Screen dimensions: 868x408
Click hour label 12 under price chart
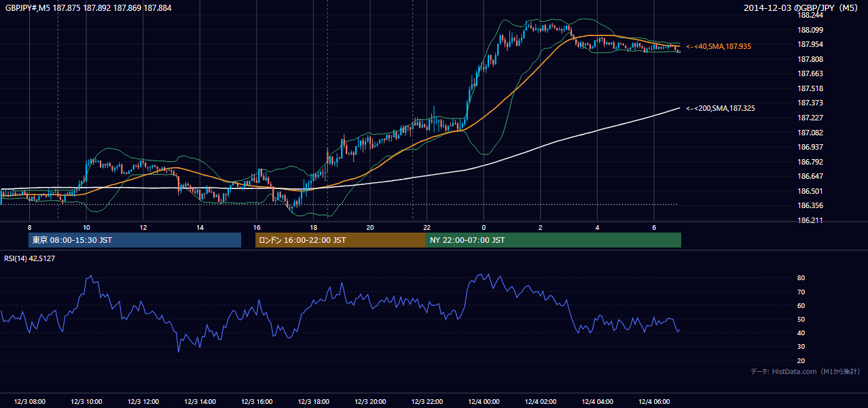click(143, 227)
